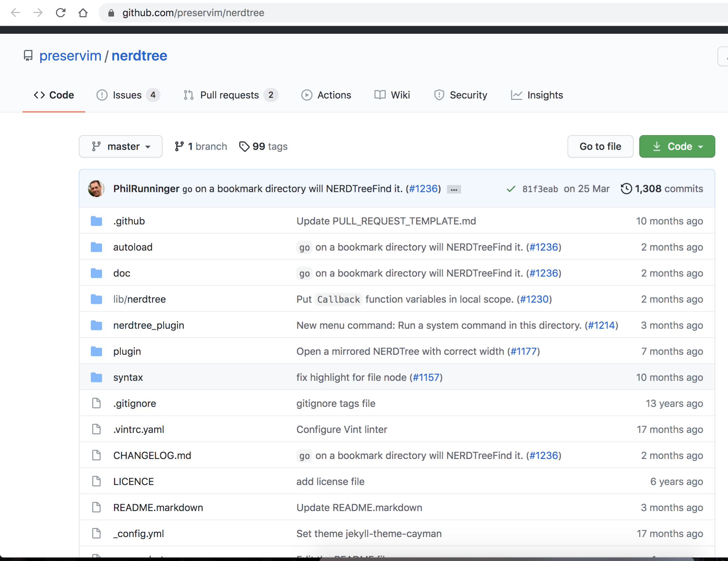Open the Wiki tab
This screenshot has height=561, width=728.
point(392,95)
